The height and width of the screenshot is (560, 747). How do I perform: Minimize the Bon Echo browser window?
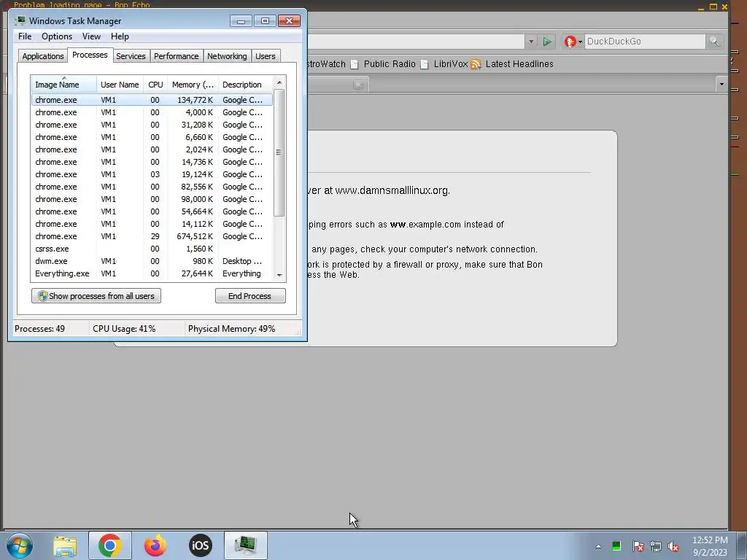pos(701,7)
